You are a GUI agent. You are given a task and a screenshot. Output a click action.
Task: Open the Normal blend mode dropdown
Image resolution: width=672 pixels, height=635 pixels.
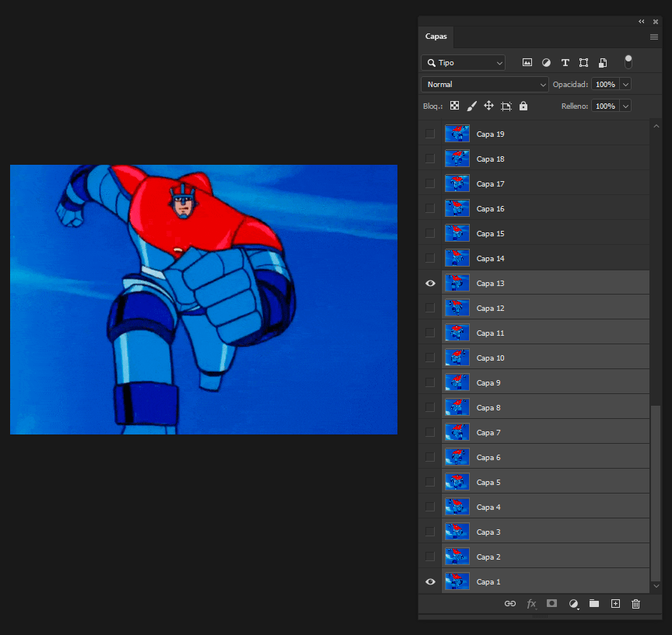485,84
